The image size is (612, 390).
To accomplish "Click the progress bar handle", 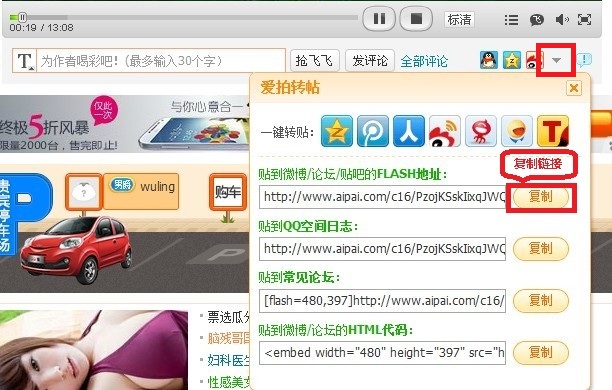I will click(22, 17).
